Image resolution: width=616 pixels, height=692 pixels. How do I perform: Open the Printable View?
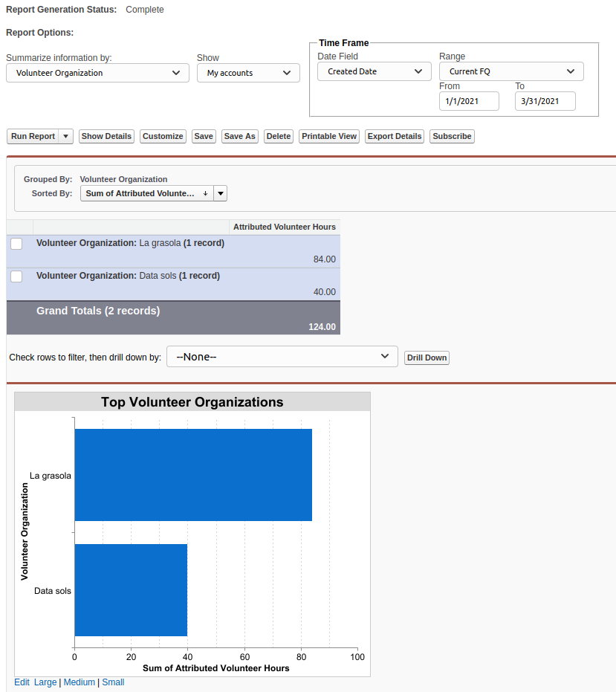click(x=329, y=136)
